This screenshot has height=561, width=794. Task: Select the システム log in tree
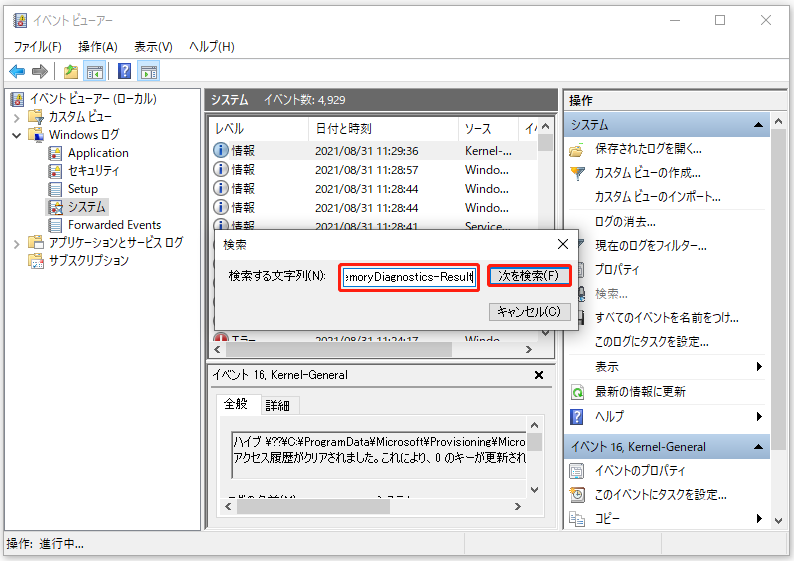pos(87,207)
